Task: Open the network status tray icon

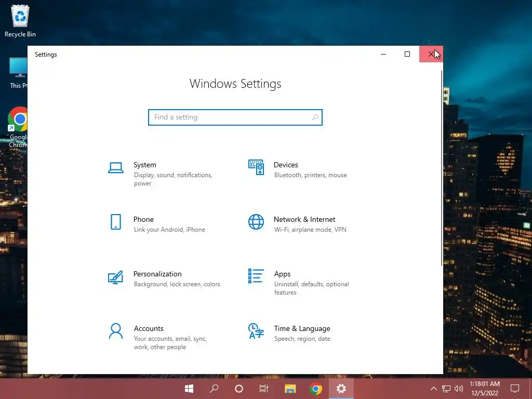Action: click(x=446, y=389)
